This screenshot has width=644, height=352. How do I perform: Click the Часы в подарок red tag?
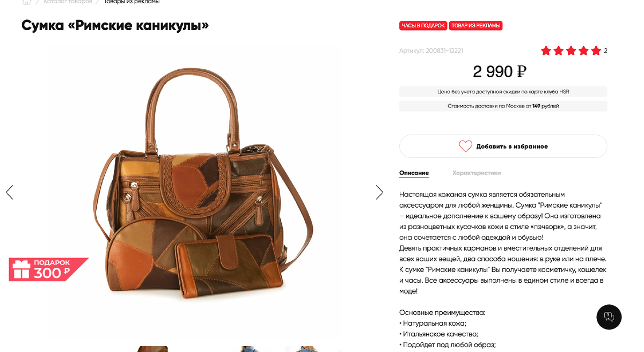coord(423,25)
